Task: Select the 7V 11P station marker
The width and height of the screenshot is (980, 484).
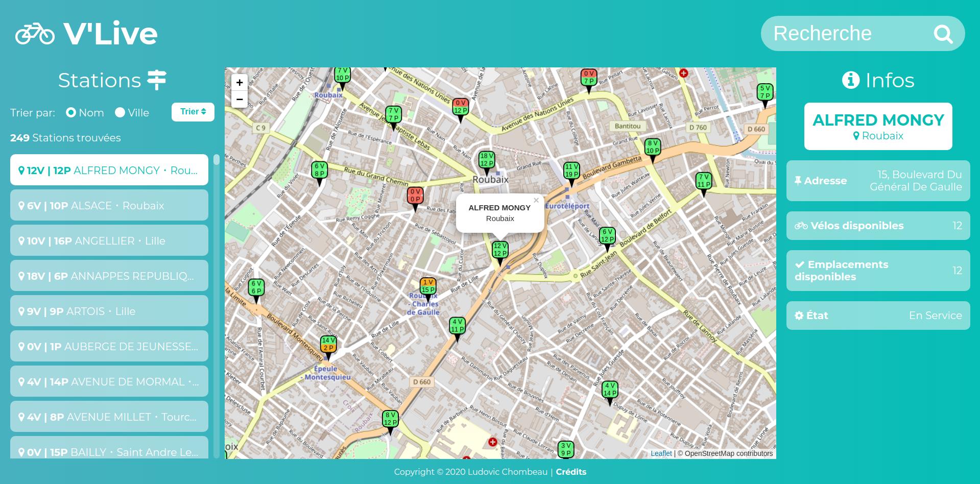Action: pos(704,184)
